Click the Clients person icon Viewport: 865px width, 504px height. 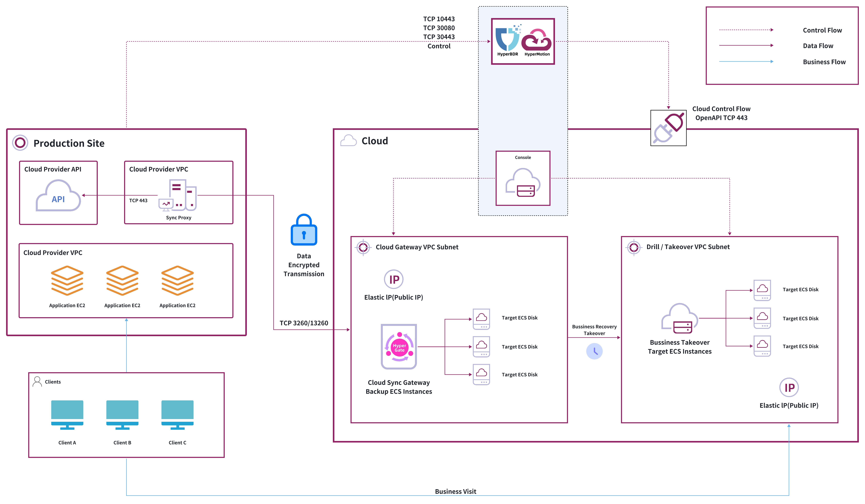(37, 381)
